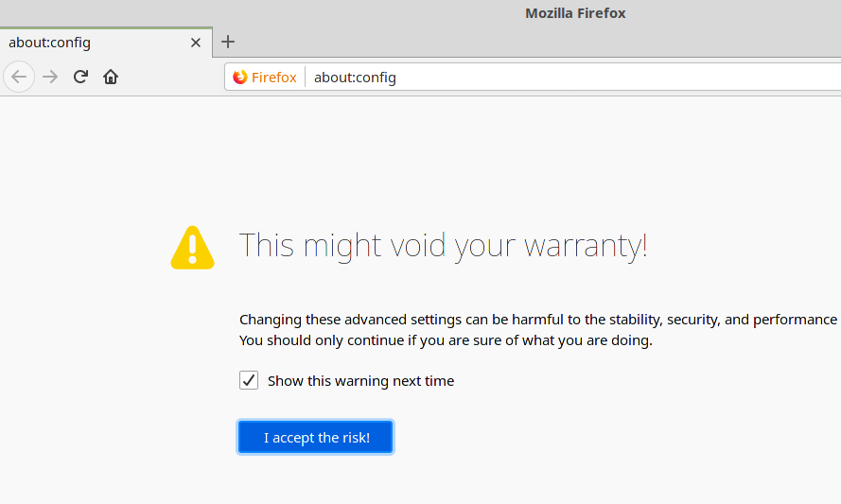Image resolution: width=841 pixels, height=504 pixels.
Task: Click the 'You should only continue' sentence
Action: 446,340
